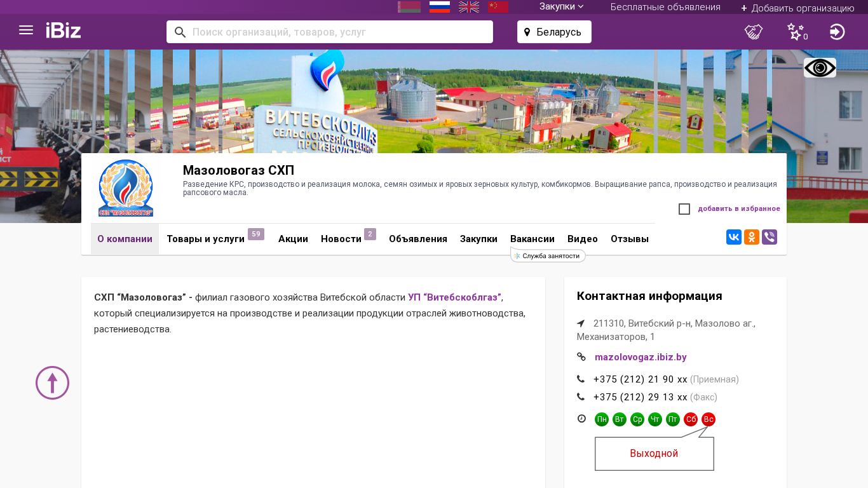Click the Контактная информация heading

point(649,296)
